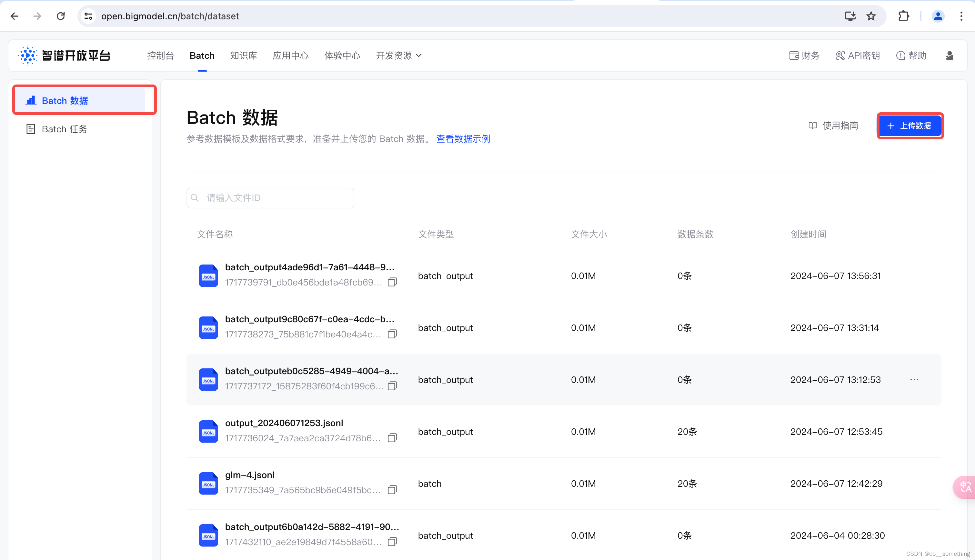Expand the 开发资源 dropdown
This screenshot has height=560, width=975.
[x=398, y=55]
